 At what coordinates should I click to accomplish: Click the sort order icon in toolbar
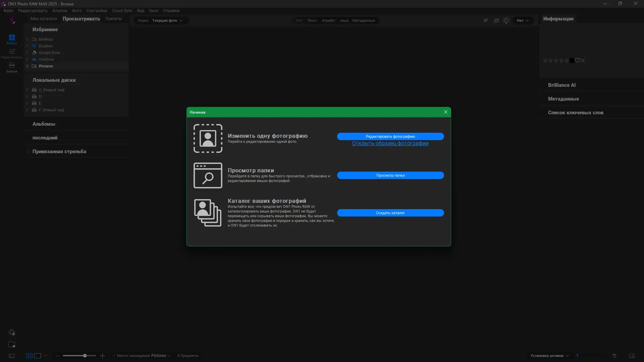486,20
